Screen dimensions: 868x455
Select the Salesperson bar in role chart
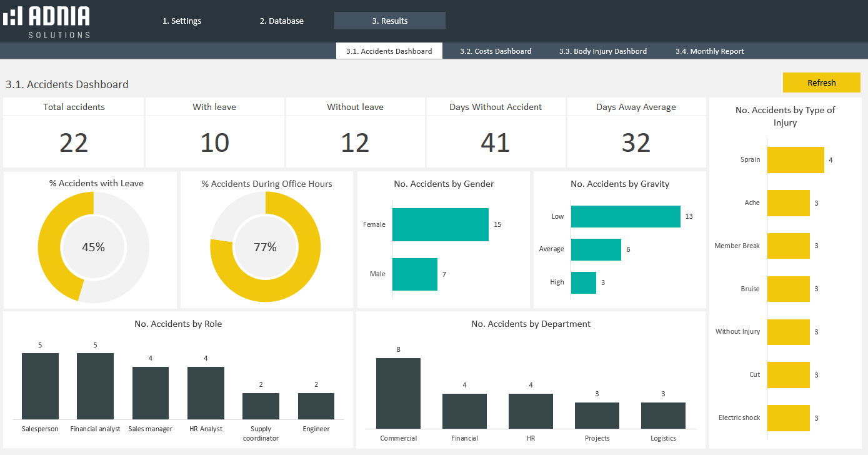pos(40,386)
